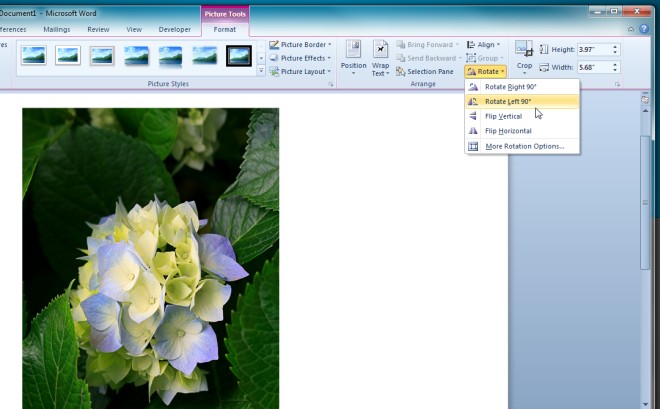This screenshot has height=409, width=660.
Task: Decrease picture Height with down spinner
Action: tap(615, 53)
